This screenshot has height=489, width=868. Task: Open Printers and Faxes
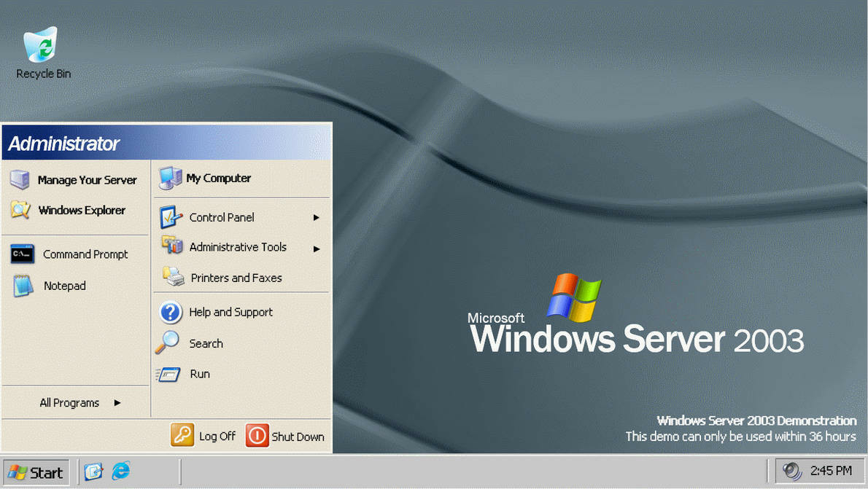pos(235,278)
